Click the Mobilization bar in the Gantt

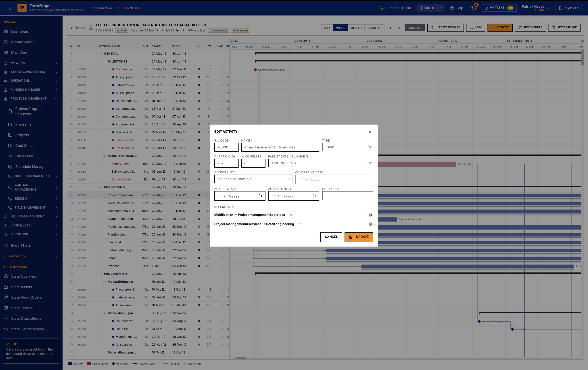point(417,164)
